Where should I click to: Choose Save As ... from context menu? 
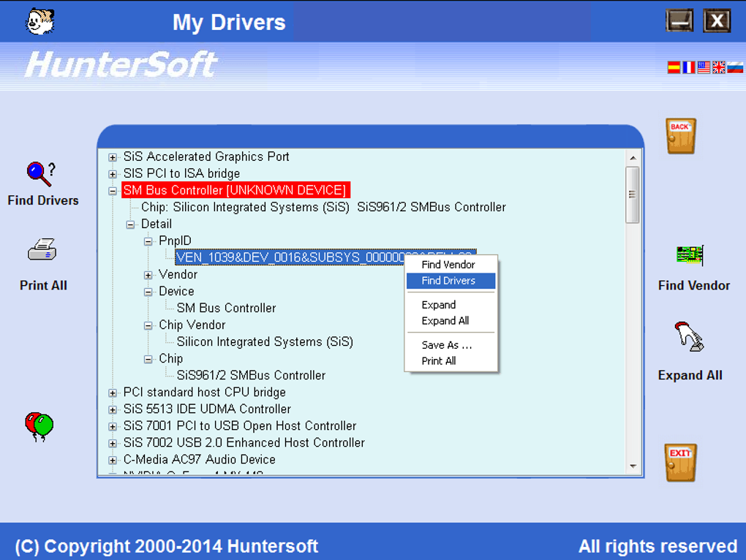pos(450,345)
